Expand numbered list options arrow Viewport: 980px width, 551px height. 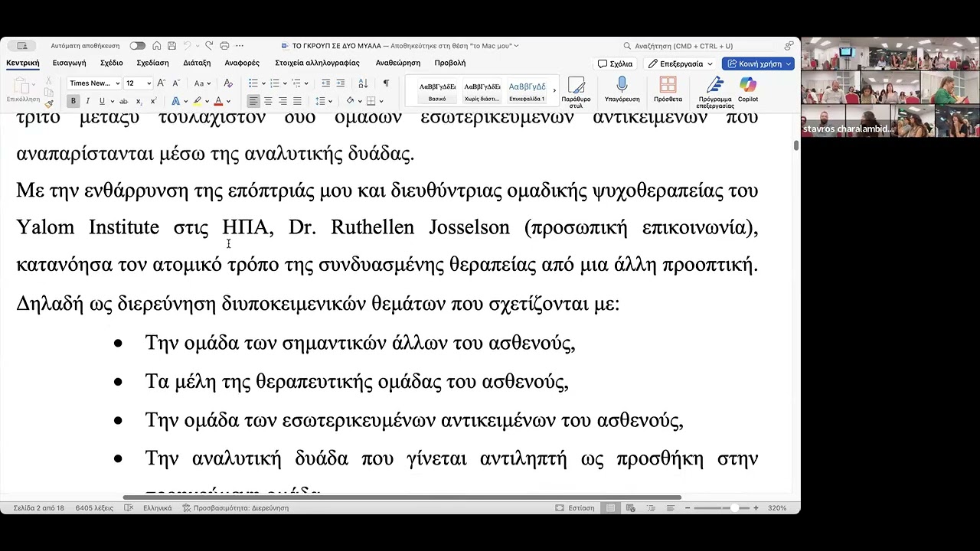pos(285,83)
